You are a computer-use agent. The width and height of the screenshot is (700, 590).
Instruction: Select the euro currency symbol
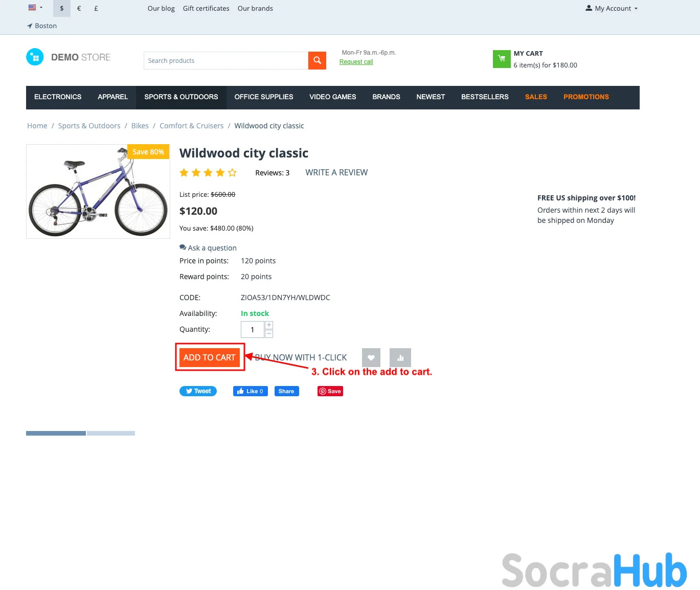click(79, 8)
